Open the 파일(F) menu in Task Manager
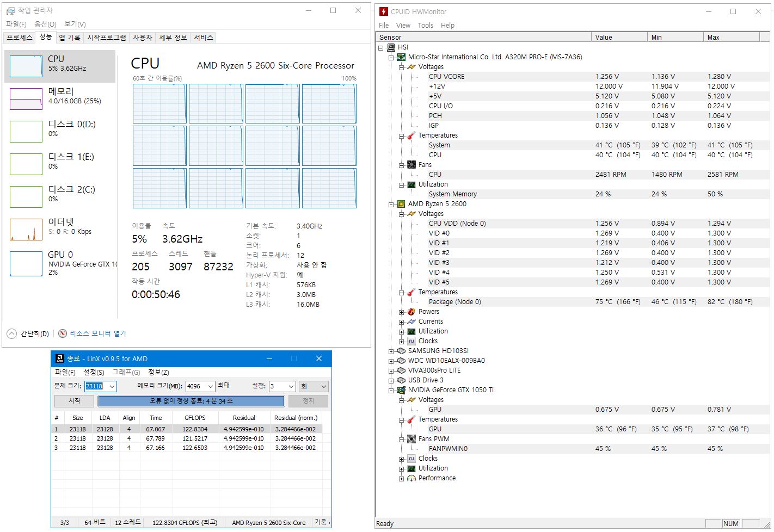Viewport: 774px width, 532px height. pyautogui.click(x=16, y=24)
